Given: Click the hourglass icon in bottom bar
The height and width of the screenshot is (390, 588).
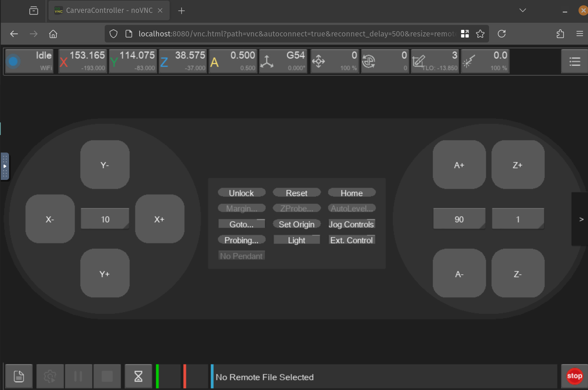Looking at the screenshot, I should [138, 376].
